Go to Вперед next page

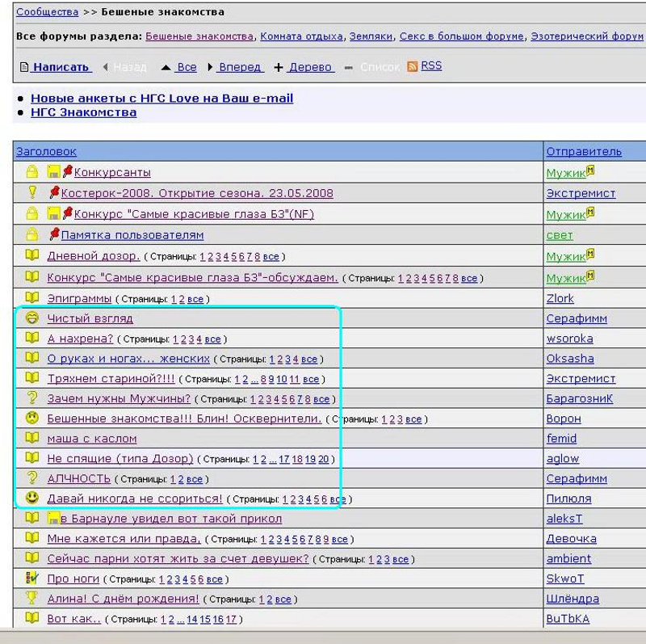click(x=239, y=67)
